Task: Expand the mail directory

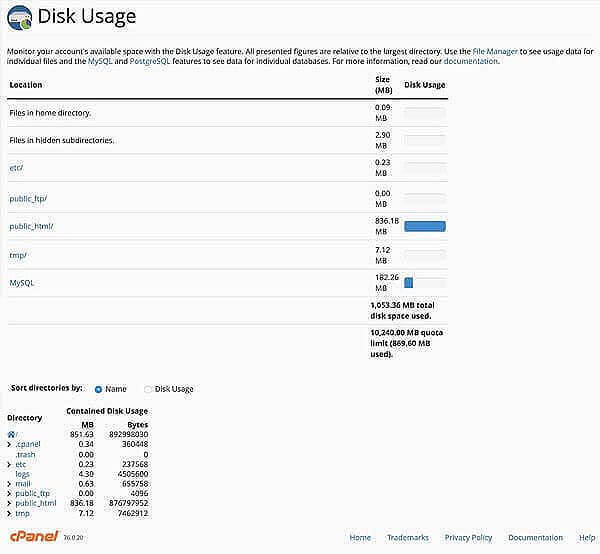Action: pos(9,484)
